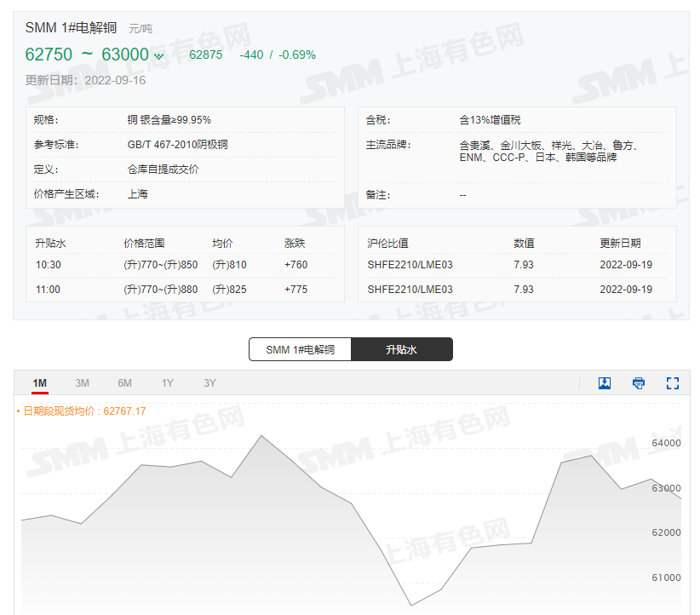Viewport: 700px width, 615px height.
Task: Open chart in fullscreen icon
Action: [x=672, y=382]
